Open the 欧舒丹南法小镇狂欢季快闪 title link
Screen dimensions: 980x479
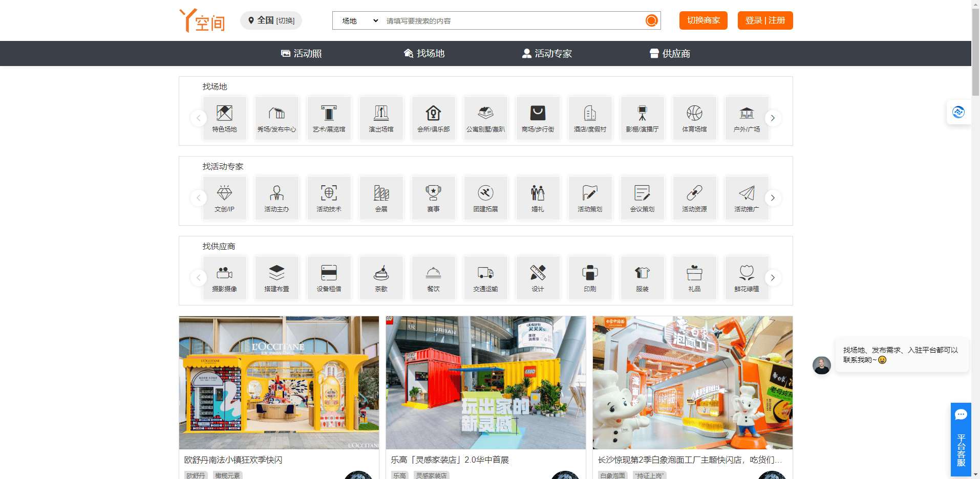233,460
